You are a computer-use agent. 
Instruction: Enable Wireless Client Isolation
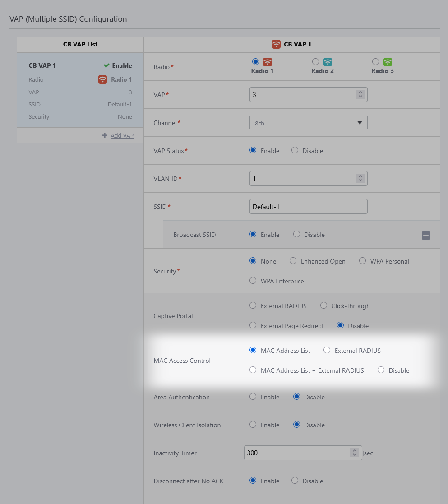(x=253, y=425)
